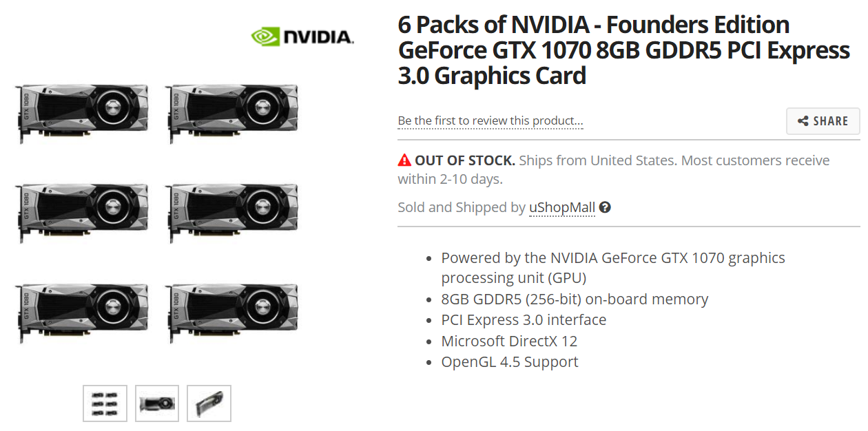Screen dimensions: 868x431
Task: Click the NVIDIA logo at top
Action: tap(302, 36)
